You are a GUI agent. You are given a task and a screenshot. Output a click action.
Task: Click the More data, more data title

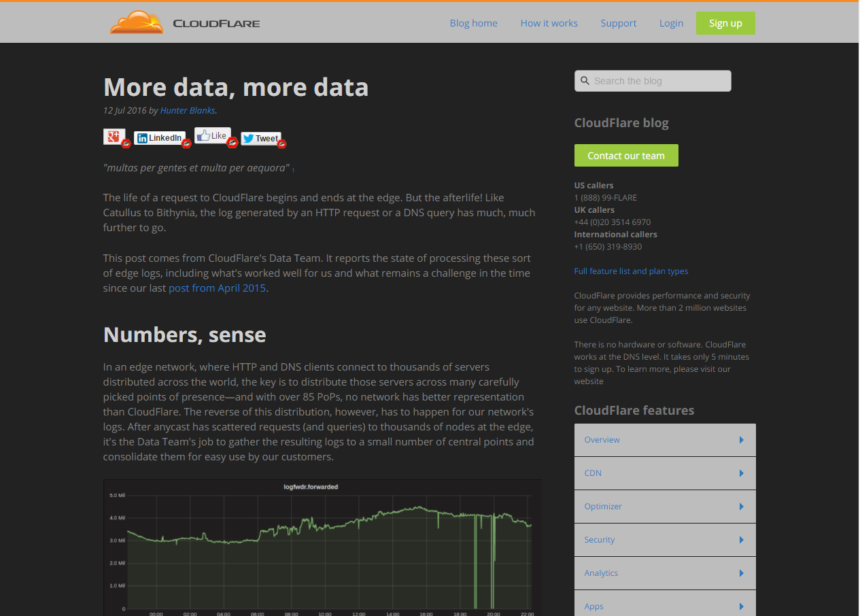click(x=236, y=87)
